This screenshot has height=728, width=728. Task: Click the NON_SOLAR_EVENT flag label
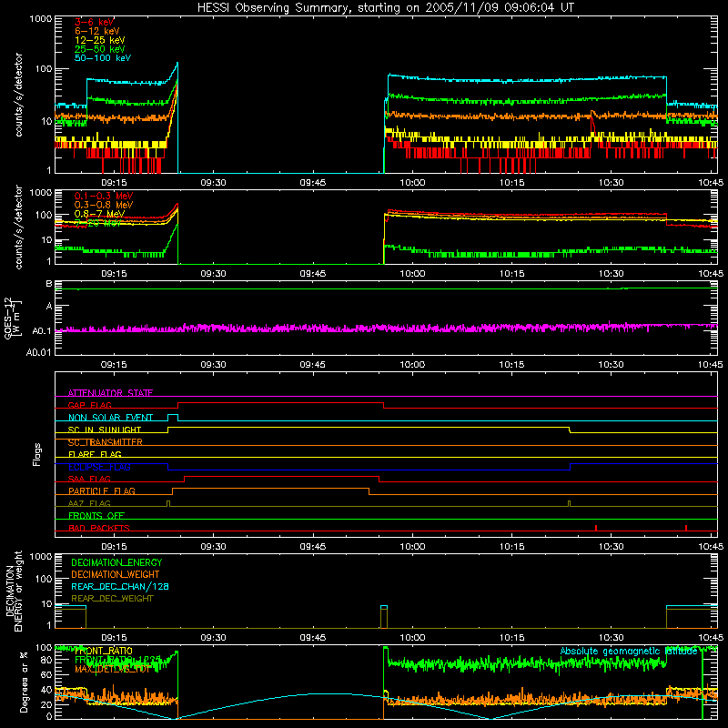pos(110,418)
